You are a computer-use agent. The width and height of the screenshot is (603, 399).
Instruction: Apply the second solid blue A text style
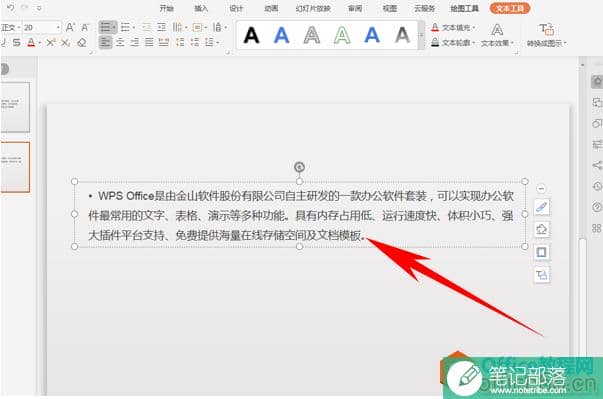coord(372,35)
